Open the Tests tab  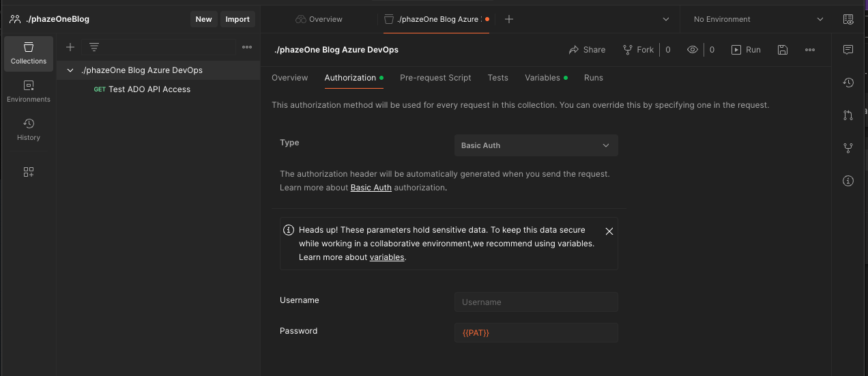coord(497,78)
